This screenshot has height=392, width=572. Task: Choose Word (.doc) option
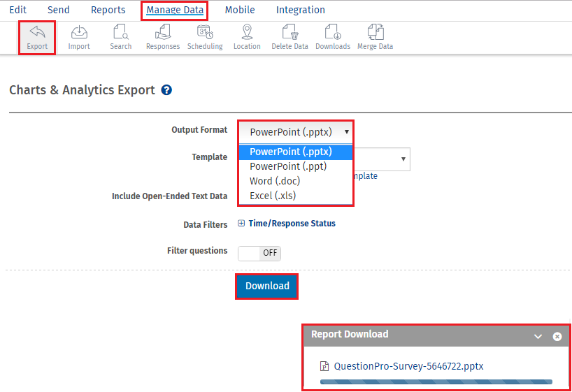click(296, 181)
